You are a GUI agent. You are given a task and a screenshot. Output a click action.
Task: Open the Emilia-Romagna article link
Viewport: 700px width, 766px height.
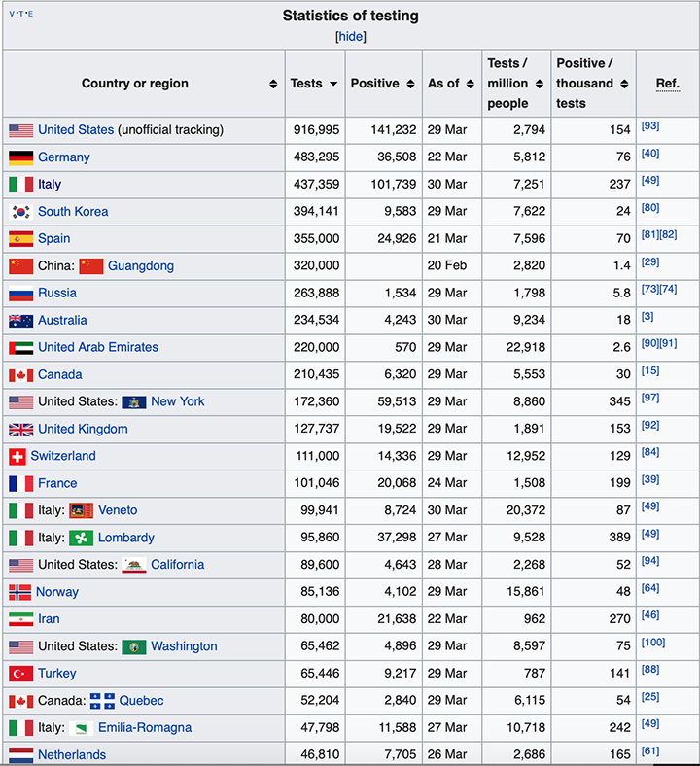tap(145, 728)
